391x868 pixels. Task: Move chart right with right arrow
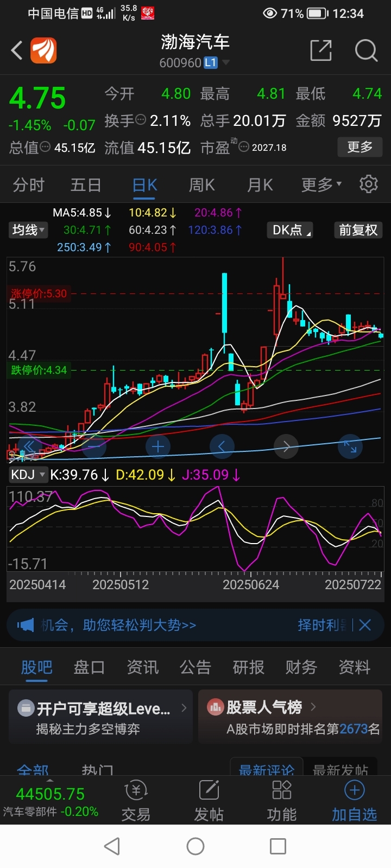click(286, 447)
